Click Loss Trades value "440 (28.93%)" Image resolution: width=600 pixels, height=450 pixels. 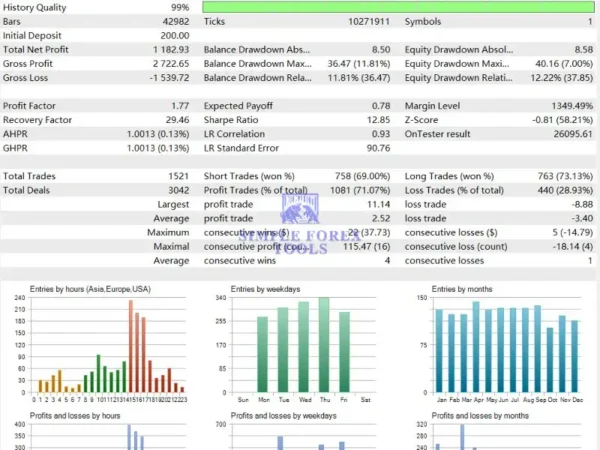tap(565, 190)
